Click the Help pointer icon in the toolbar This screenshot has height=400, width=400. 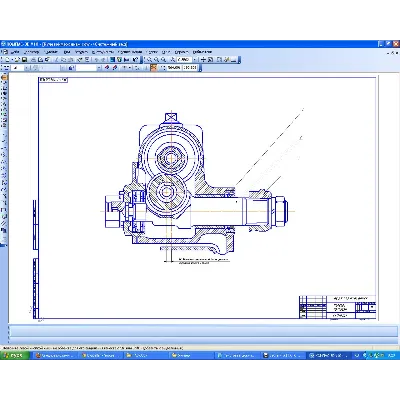tap(135, 60)
